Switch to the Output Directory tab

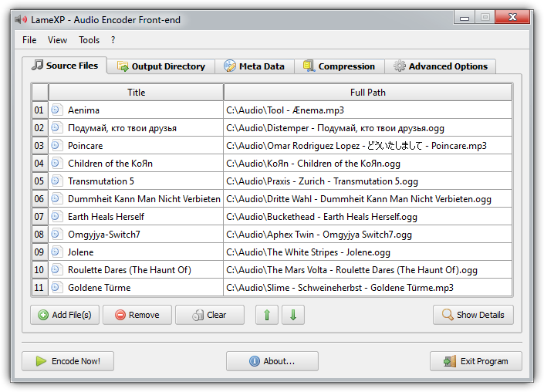tap(161, 66)
